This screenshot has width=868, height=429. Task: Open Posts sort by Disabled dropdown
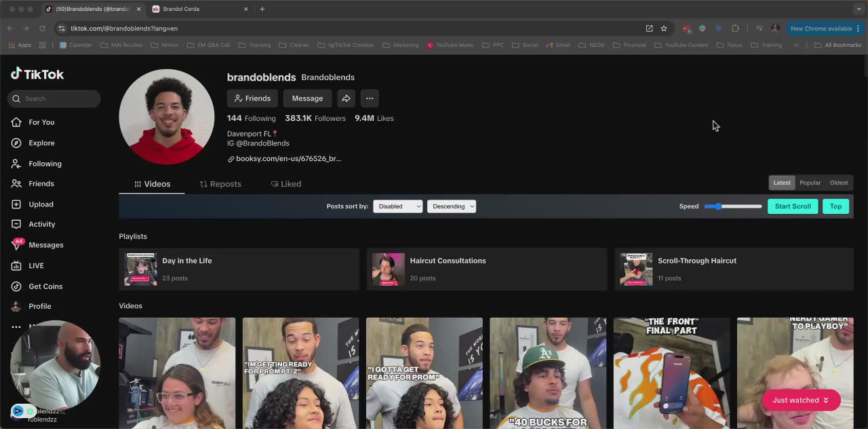click(398, 206)
